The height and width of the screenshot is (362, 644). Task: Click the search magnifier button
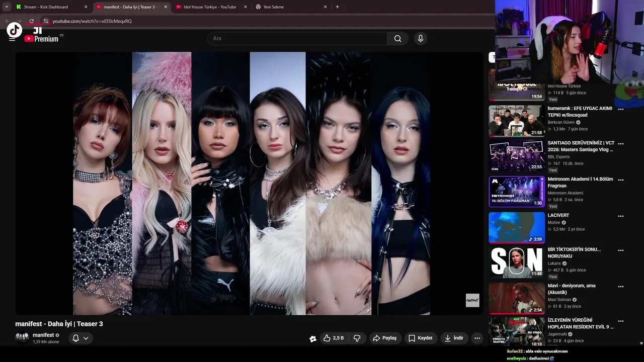[x=397, y=38]
